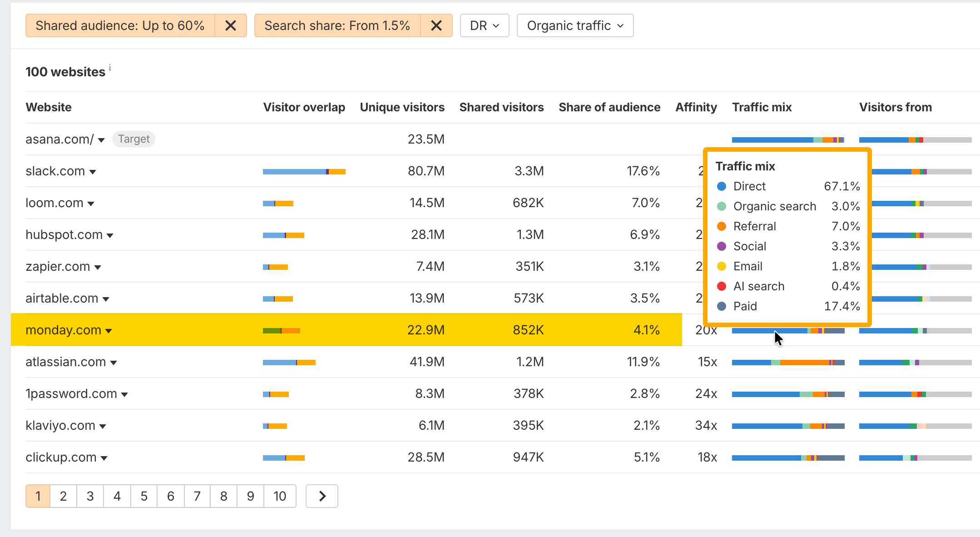The width and height of the screenshot is (980, 537).
Task: Click the next page arrow
Action: point(322,496)
